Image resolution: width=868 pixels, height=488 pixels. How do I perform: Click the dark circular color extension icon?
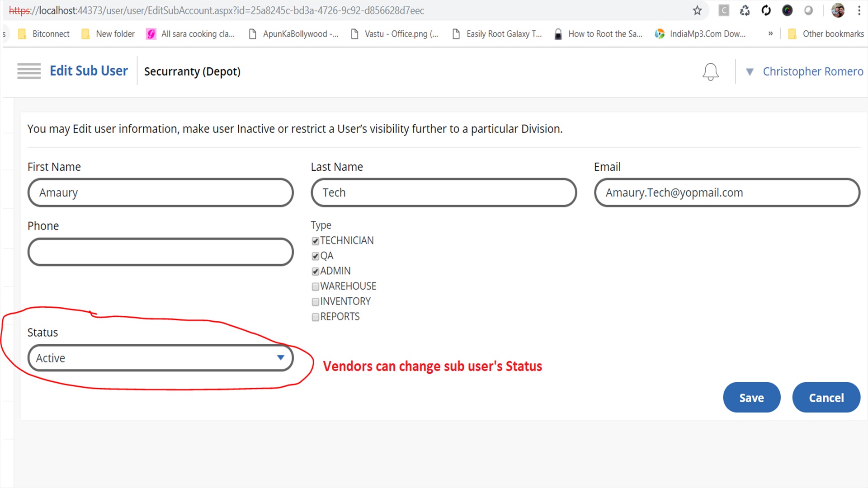tap(787, 10)
